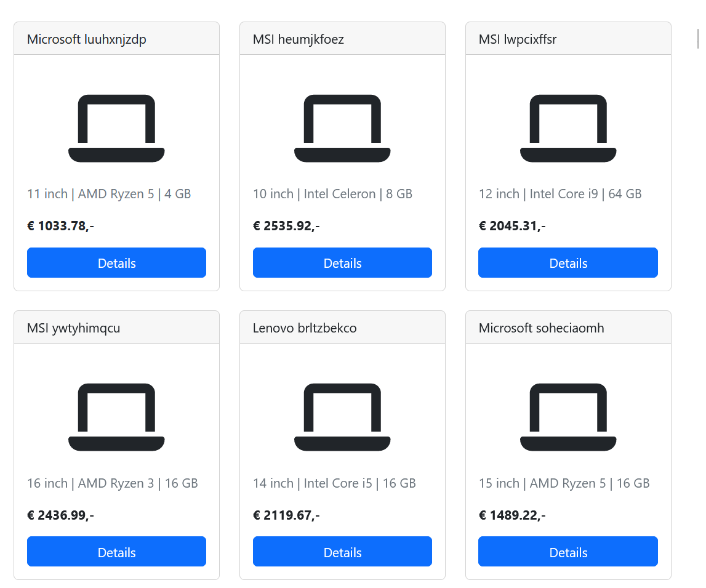Click the laptop icon on Microsoft soheciaomh card
The image size is (706, 588).
[568, 417]
